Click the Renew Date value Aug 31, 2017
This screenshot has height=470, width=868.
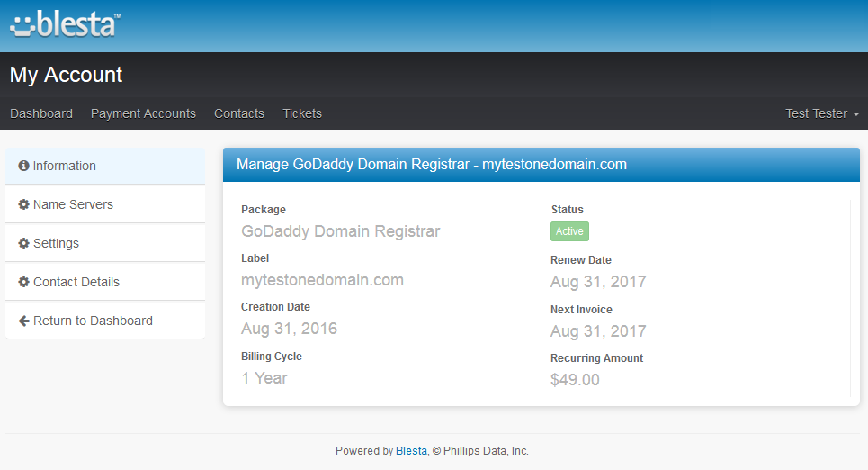(598, 282)
